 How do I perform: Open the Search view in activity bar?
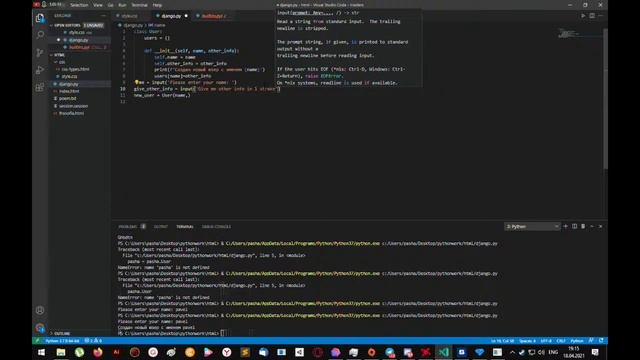[40, 35]
